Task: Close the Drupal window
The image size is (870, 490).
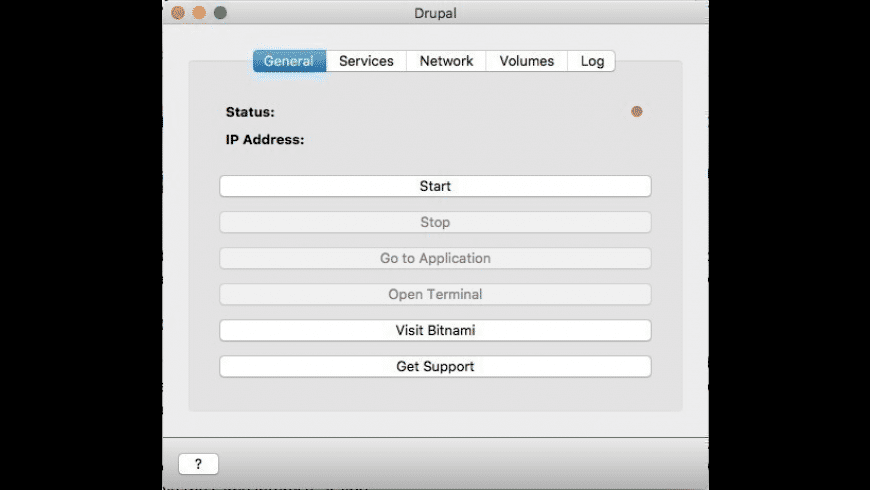Action: click(178, 13)
